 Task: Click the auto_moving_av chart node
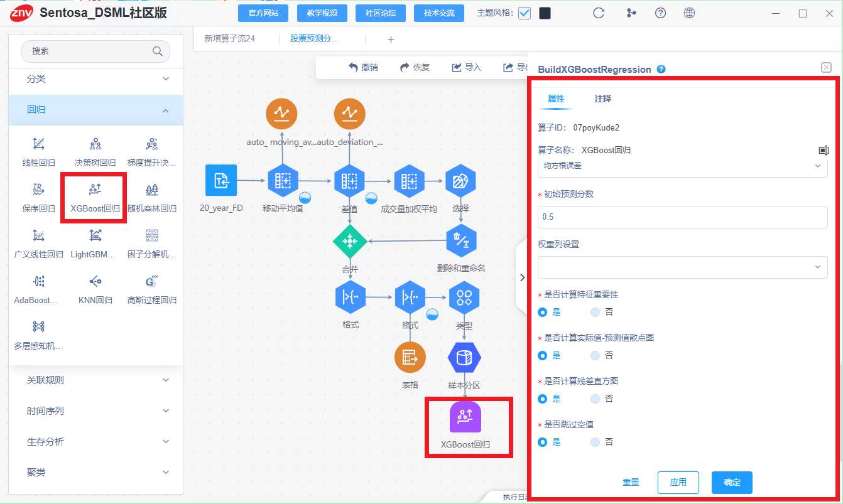(281, 114)
